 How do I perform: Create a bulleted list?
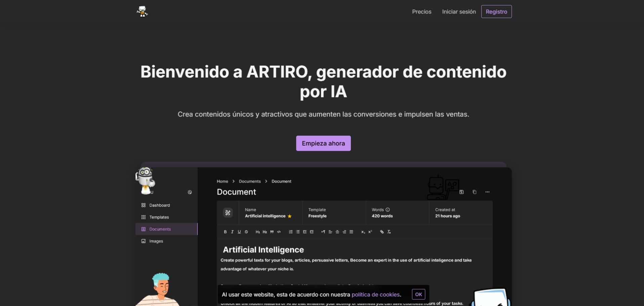click(298, 232)
